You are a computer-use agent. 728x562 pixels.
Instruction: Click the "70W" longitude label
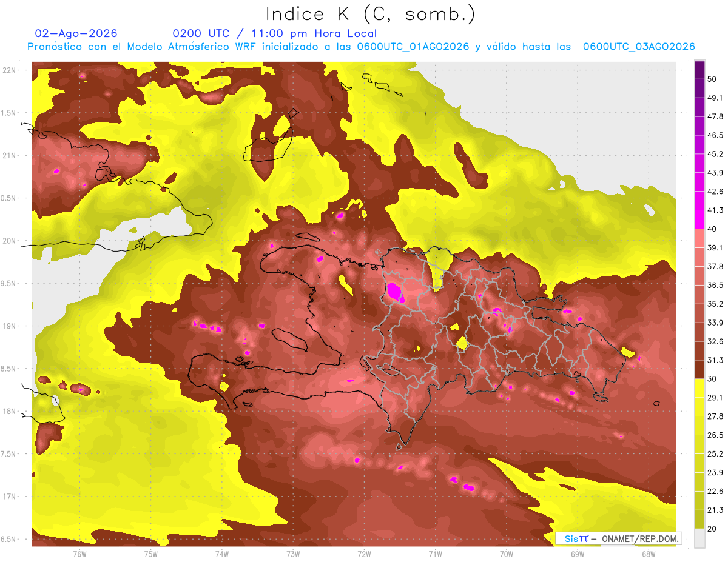point(507,554)
